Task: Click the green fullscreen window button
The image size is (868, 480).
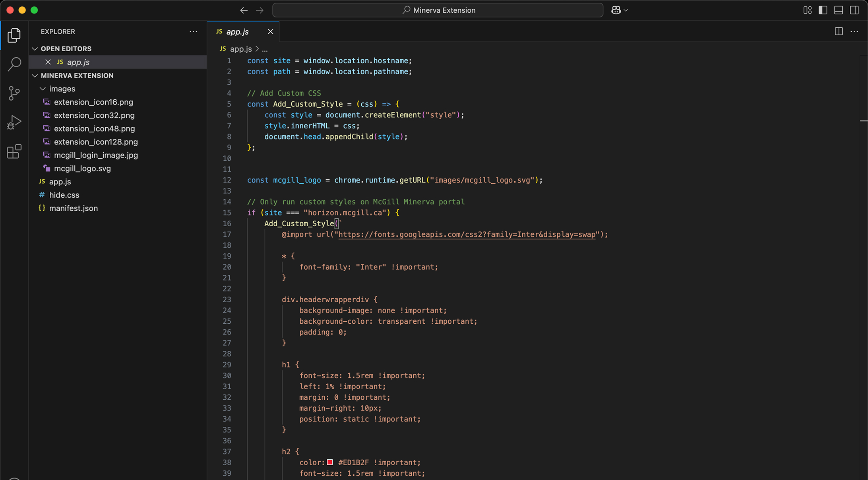Action: pyautogui.click(x=35, y=10)
